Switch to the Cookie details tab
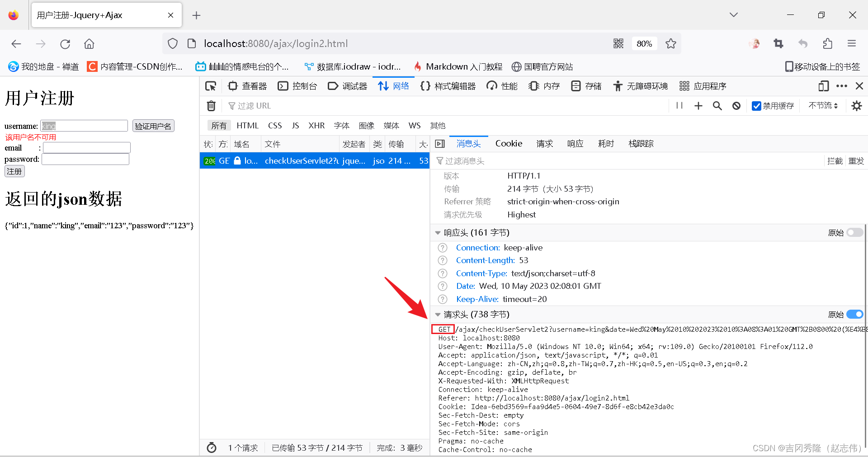The image size is (868, 457). tap(509, 144)
